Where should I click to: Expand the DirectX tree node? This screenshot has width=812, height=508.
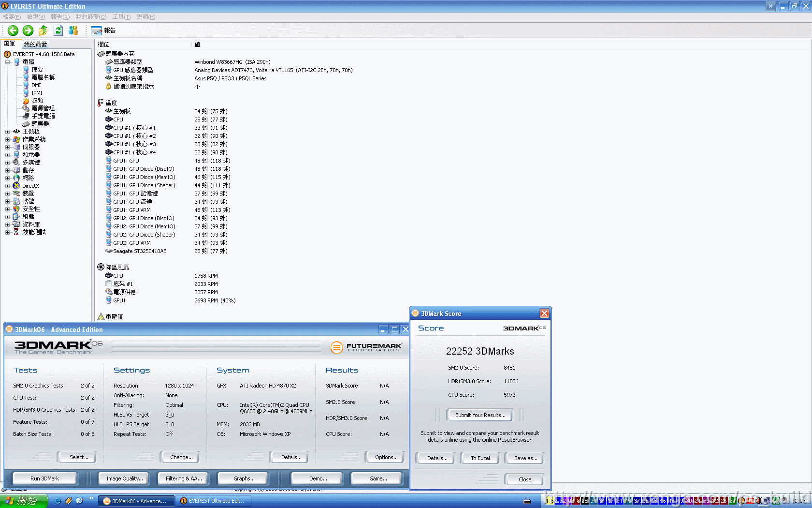pos(7,186)
